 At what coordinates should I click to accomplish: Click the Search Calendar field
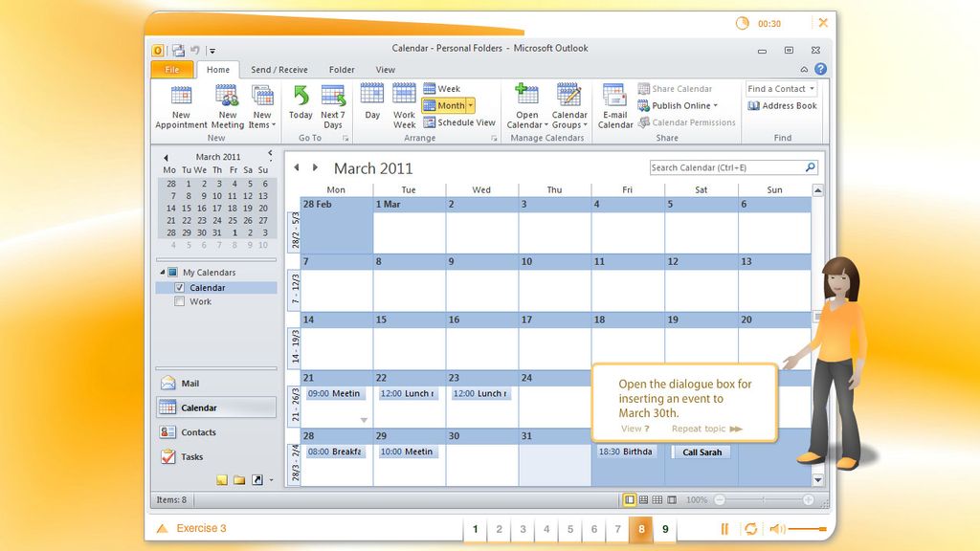(727, 167)
